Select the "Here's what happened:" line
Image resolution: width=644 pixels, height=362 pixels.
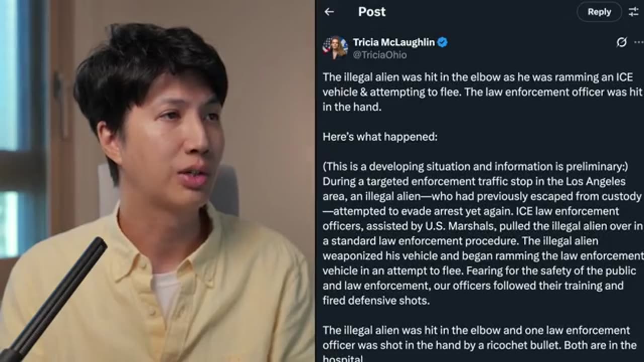tap(380, 137)
